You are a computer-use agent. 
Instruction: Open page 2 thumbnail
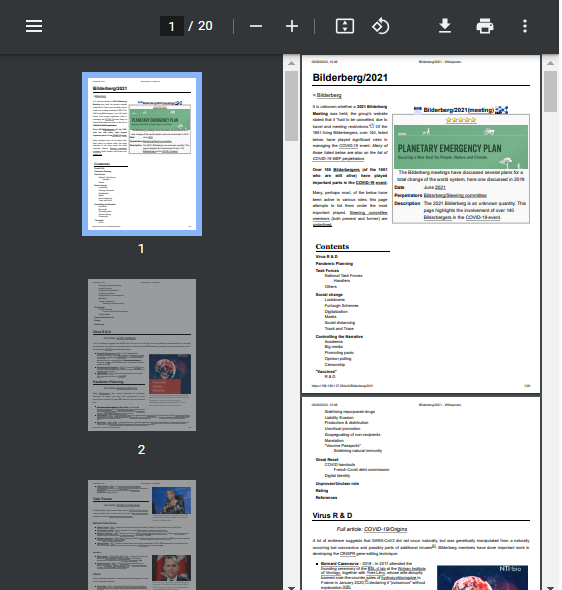coord(142,355)
